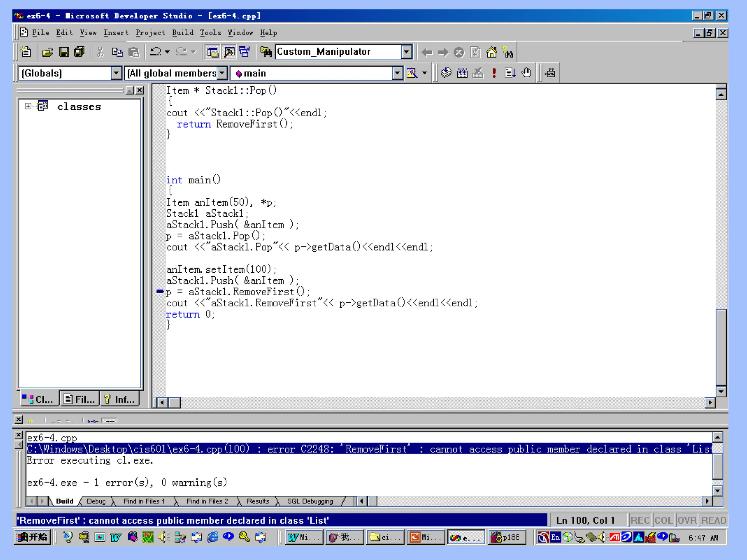Image resolution: width=747 pixels, height=560 pixels.
Task: Click the Cut scissors icon
Action: (100, 52)
